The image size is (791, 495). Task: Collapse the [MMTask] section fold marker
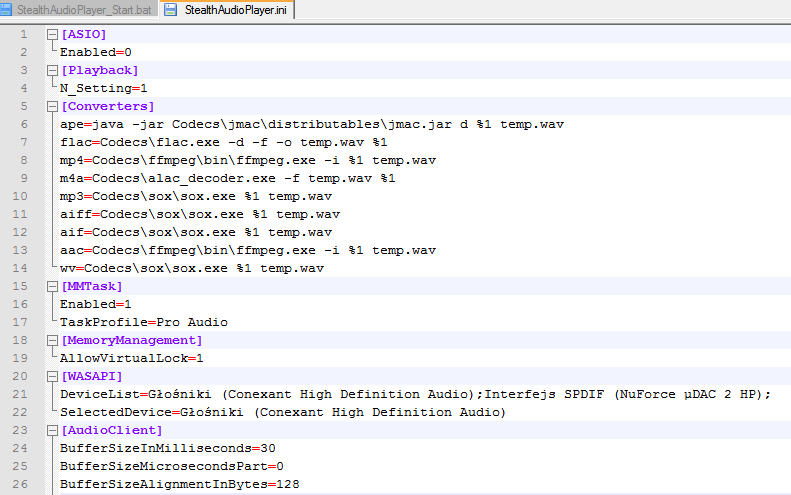click(52, 287)
